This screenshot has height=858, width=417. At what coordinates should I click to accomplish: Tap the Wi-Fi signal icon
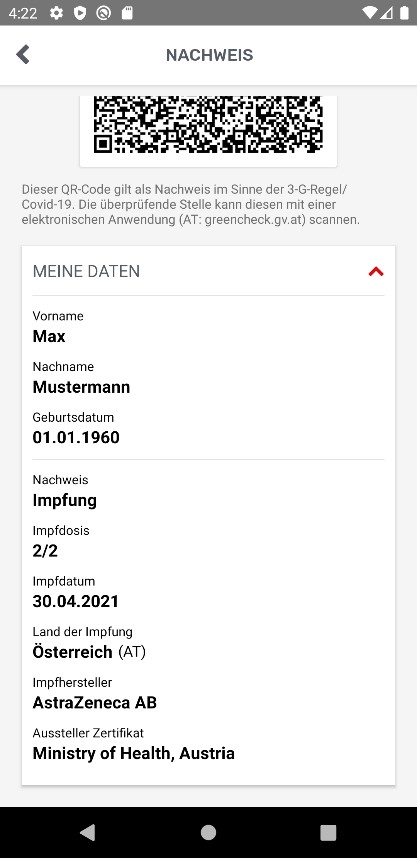point(369,13)
